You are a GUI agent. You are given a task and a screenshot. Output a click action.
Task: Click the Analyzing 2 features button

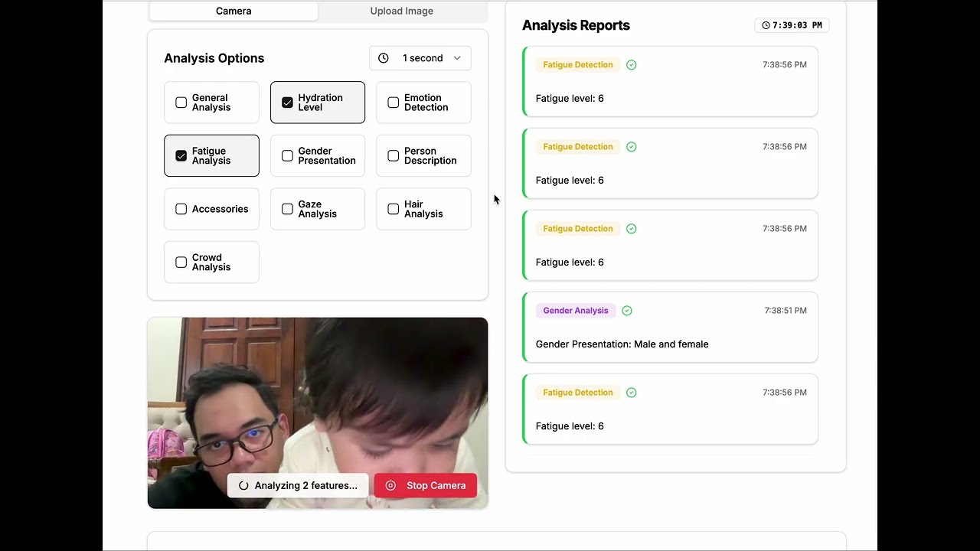(298, 485)
